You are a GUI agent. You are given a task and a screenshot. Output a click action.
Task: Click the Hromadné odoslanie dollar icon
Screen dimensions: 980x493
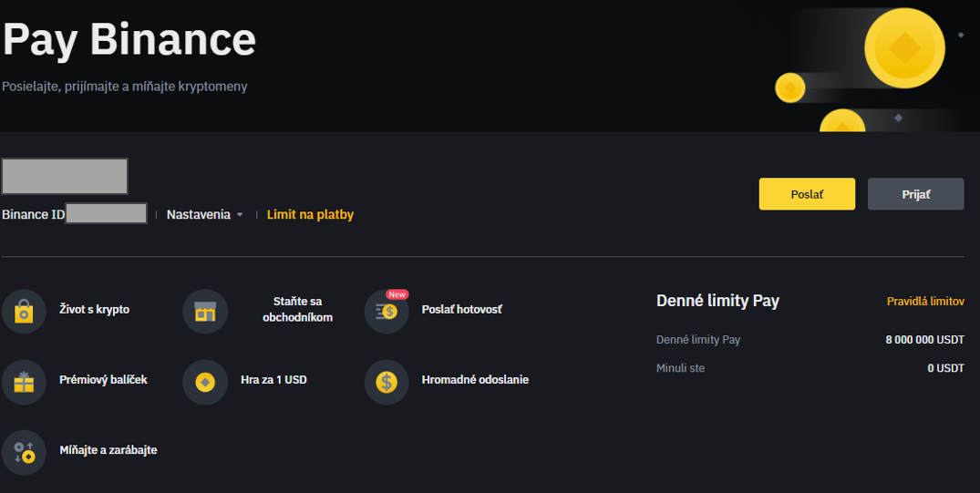pyautogui.click(x=387, y=382)
